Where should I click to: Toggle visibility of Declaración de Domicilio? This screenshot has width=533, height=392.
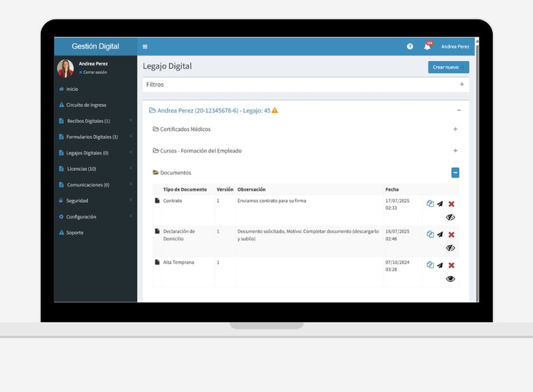[450, 248]
